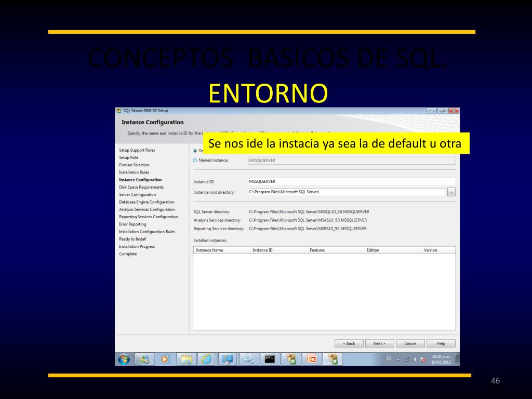Image resolution: width=532 pixels, height=399 pixels.
Task: Select Setup Support Rules step
Action: pos(137,150)
